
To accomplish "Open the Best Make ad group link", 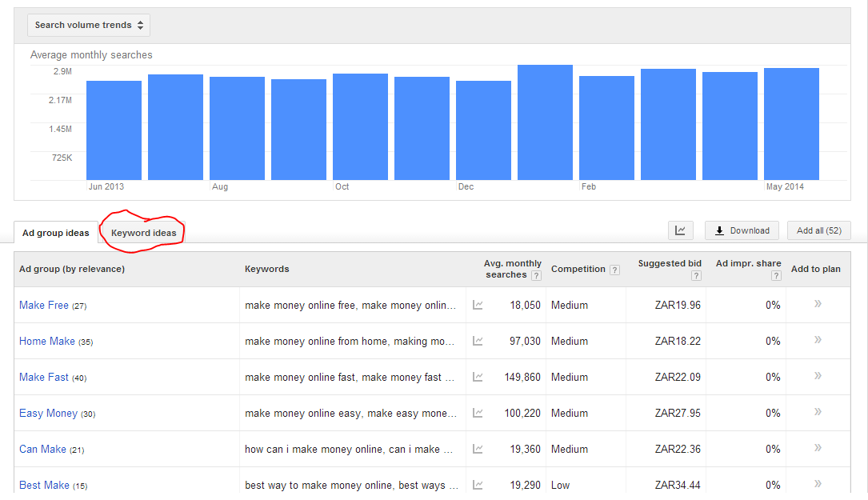I will pyautogui.click(x=44, y=485).
